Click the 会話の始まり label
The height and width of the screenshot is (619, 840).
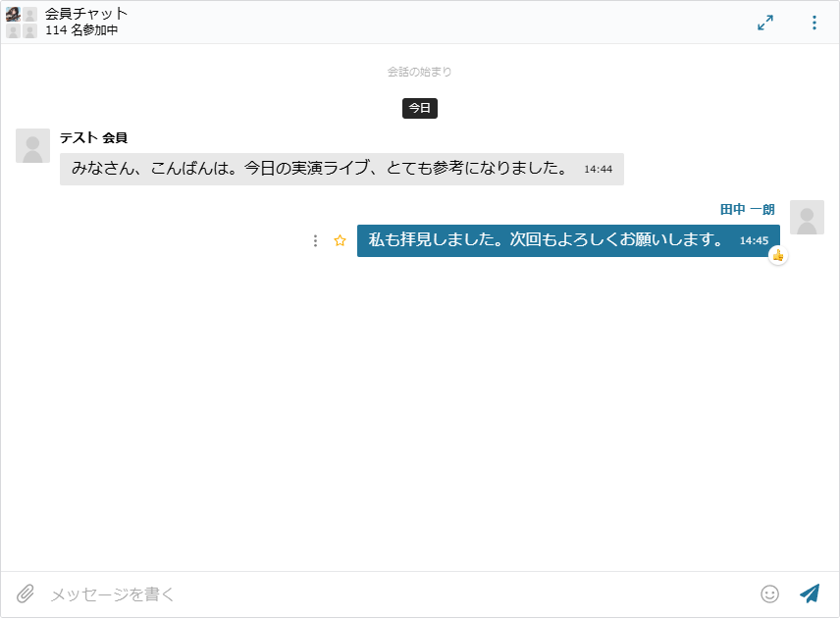point(419,72)
